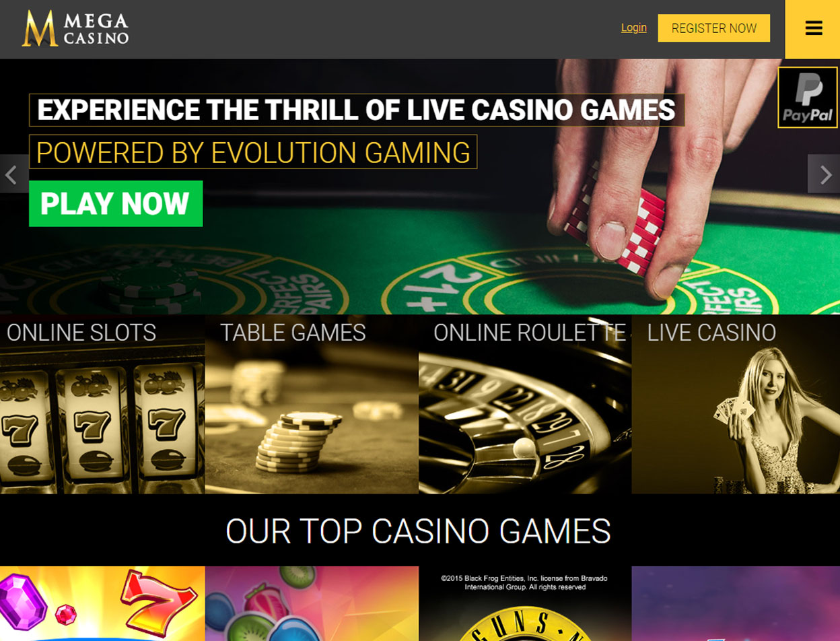Click the Our Top Casino Games heading
Image resolution: width=840 pixels, height=641 pixels.
418,531
